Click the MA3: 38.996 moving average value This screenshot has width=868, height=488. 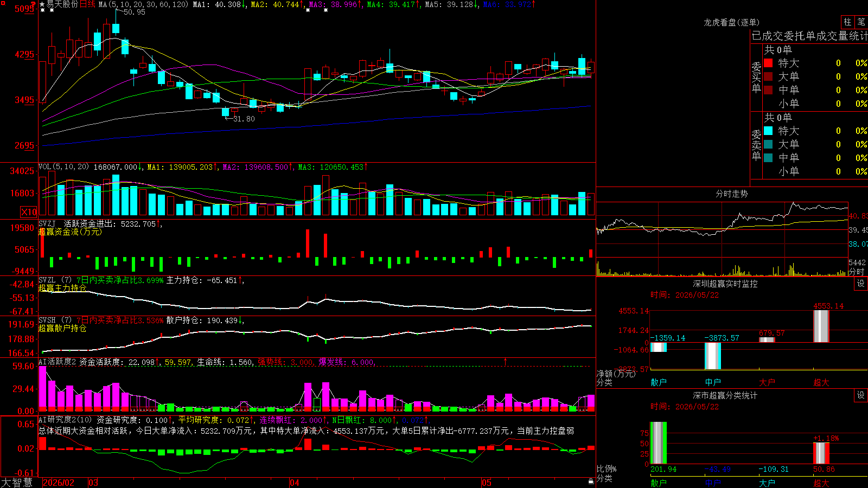point(335,4)
